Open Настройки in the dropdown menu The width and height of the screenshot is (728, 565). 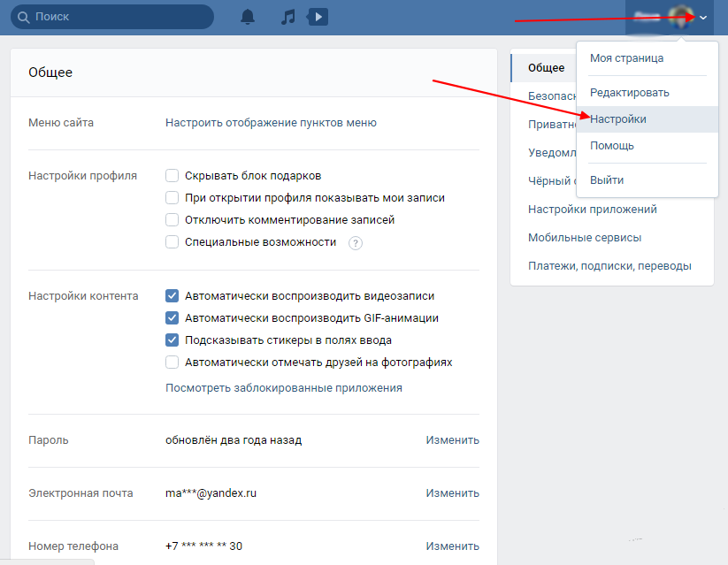click(648, 119)
